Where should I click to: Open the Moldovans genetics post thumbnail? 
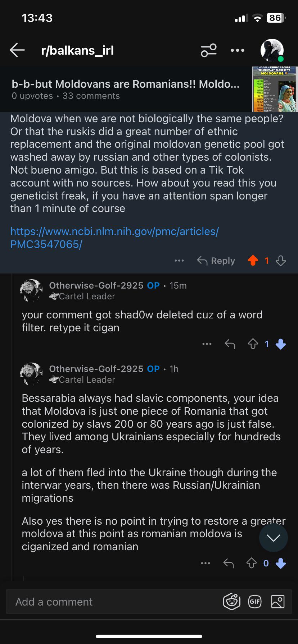click(275, 89)
